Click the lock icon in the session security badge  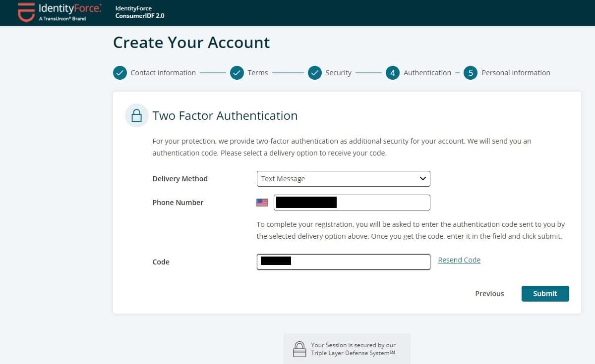click(299, 349)
